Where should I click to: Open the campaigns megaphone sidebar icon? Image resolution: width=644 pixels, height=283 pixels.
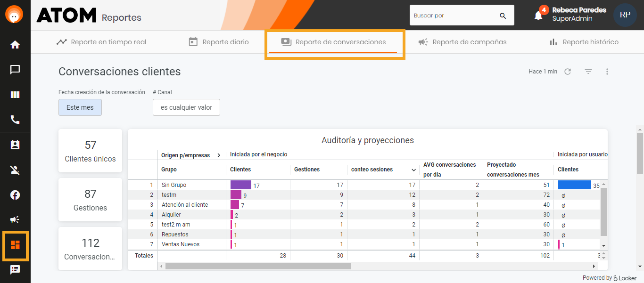pyautogui.click(x=15, y=219)
